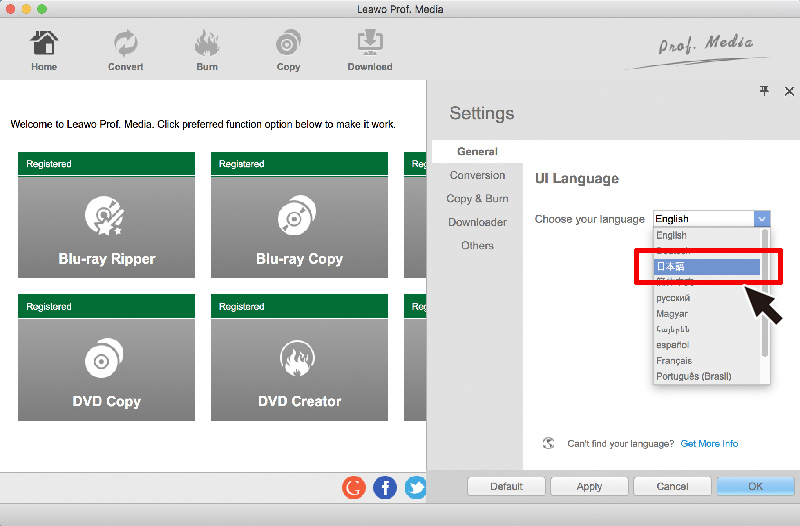Image resolution: width=800 pixels, height=526 pixels.
Task: Select Magyar in the language list
Action: 707,314
